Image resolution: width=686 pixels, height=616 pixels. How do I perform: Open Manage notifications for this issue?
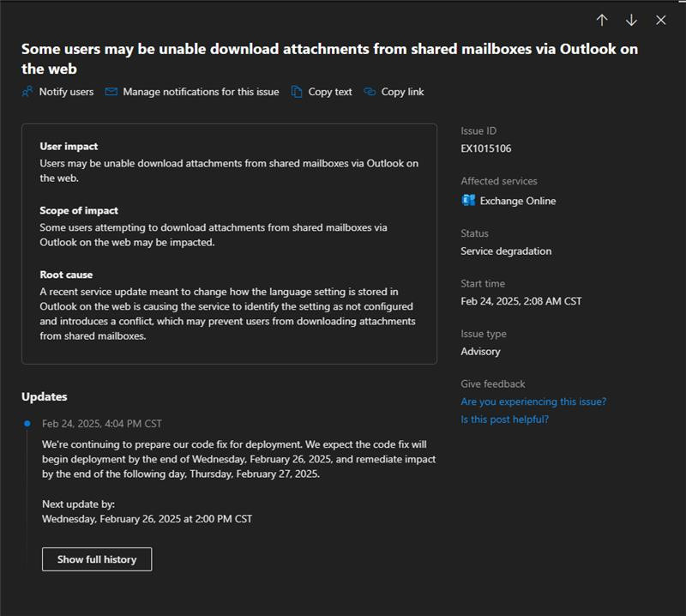201,92
